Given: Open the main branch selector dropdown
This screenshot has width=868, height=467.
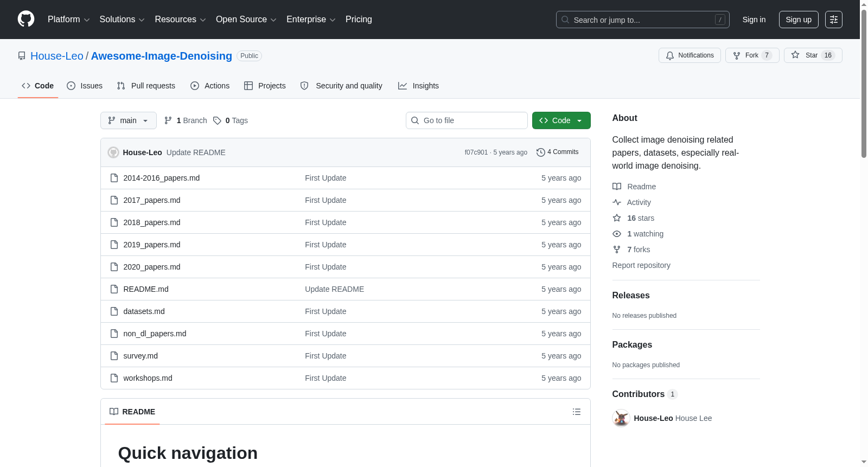Looking at the screenshot, I should pos(129,120).
